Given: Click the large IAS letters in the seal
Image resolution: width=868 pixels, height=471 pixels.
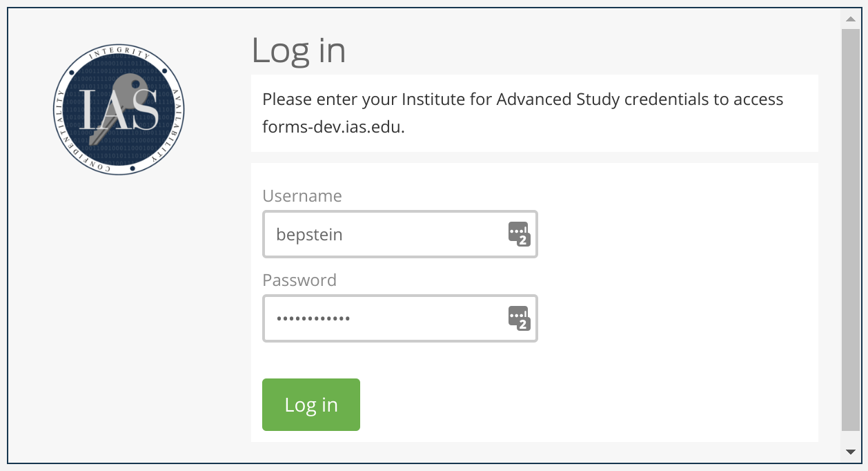Looking at the screenshot, I should pos(119,110).
